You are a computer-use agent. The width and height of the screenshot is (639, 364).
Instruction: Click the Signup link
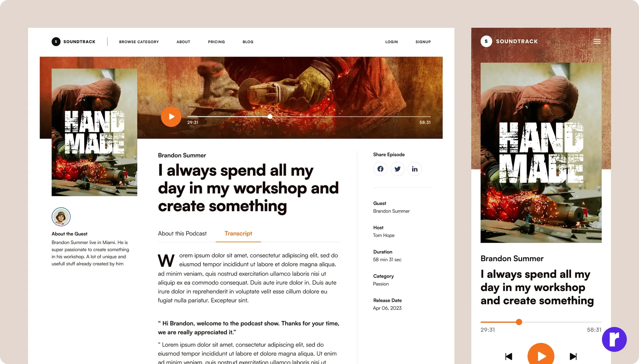point(423,42)
